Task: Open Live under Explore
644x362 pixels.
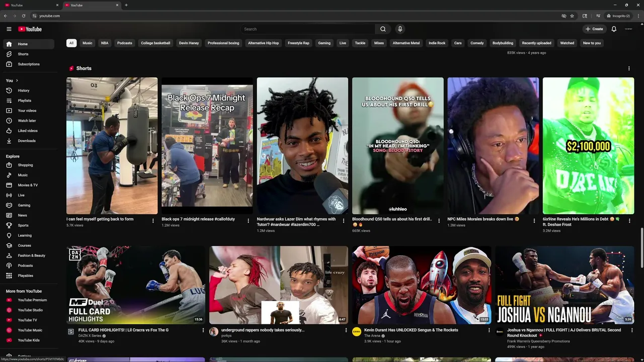Action: (x=28, y=195)
